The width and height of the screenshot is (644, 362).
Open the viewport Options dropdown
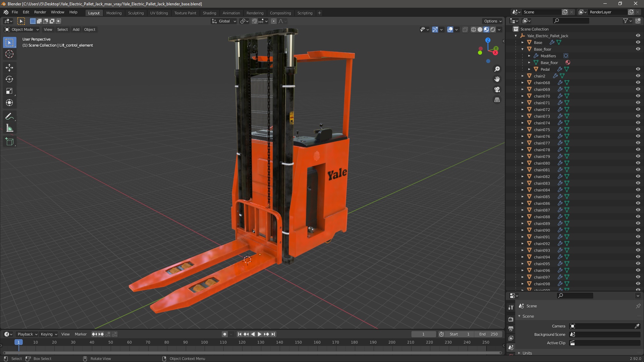(x=493, y=21)
